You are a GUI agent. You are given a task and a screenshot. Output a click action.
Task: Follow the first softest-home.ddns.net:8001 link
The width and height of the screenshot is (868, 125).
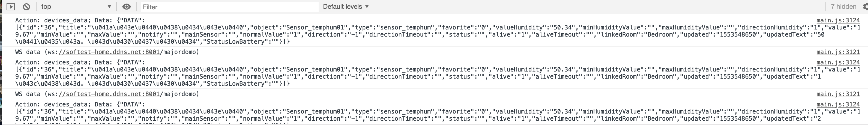coord(109,52)
